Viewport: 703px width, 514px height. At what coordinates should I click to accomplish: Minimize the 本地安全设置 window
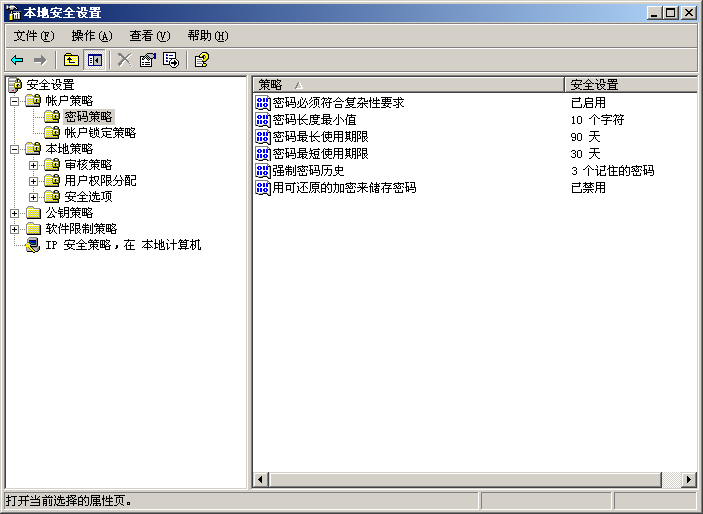tap(655, 13)
